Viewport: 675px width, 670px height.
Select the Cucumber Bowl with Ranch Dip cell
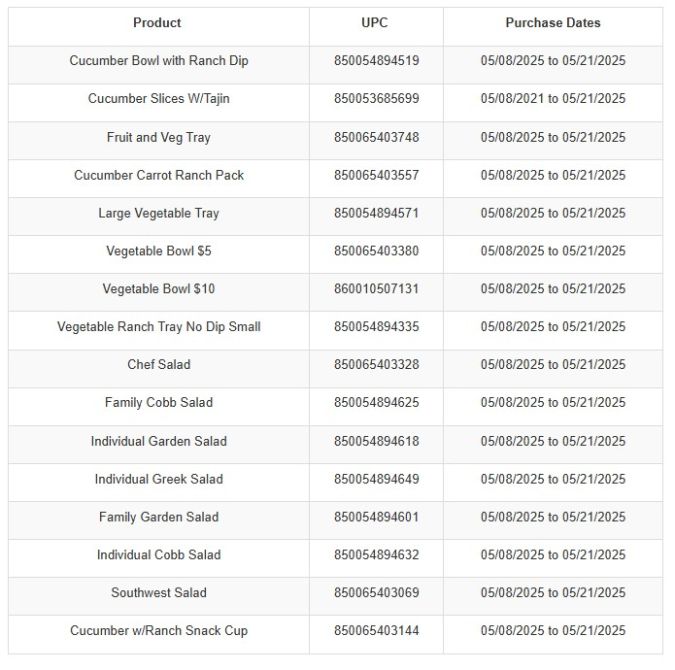159,61
